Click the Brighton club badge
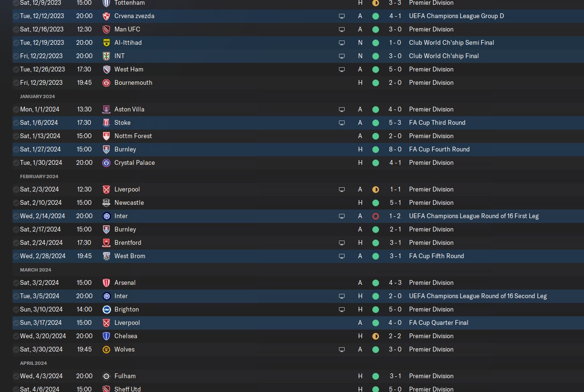Screen dimensions: 584x392 106,310
